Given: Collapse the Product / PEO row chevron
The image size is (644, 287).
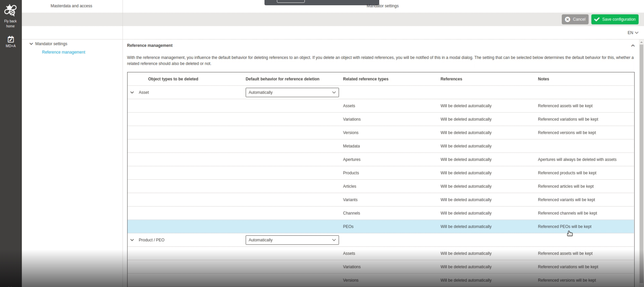Looking at the screenshot, I should coord(132,240).
